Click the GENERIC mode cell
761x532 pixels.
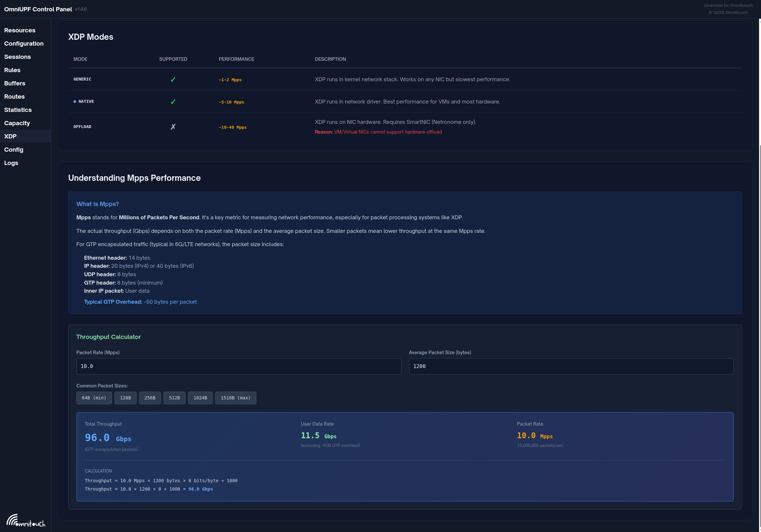(82, 79)
